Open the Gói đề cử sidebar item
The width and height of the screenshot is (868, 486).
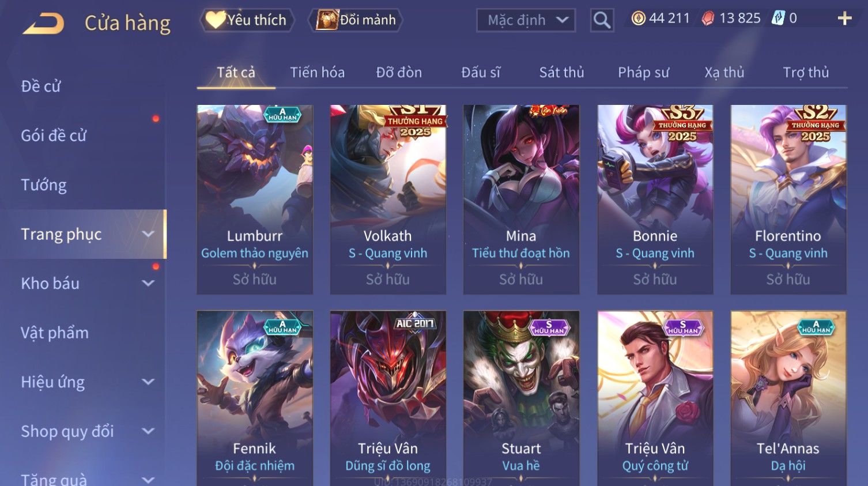[54, 135]
